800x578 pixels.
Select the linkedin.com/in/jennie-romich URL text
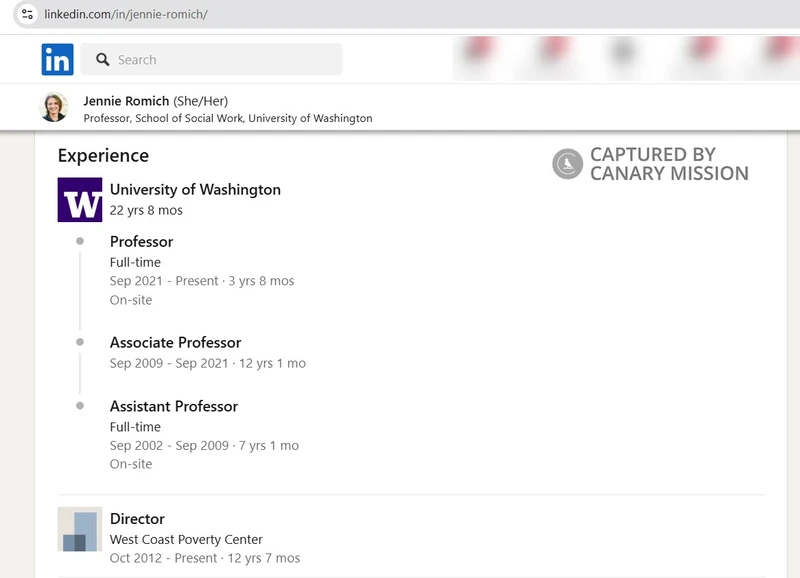pyautogui.click(x=126, y=14)
